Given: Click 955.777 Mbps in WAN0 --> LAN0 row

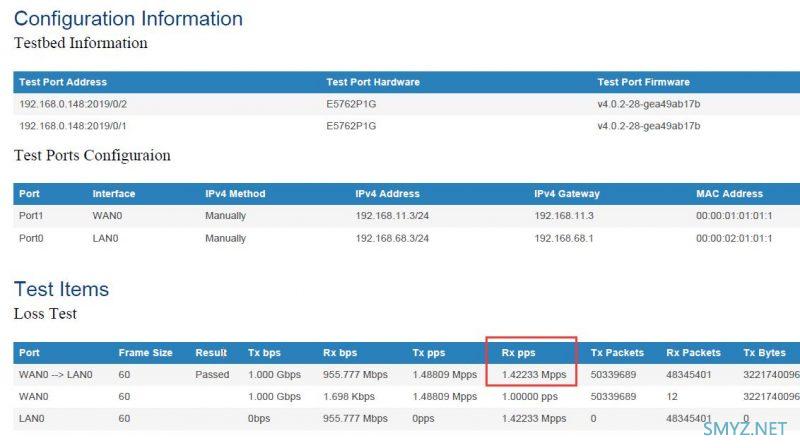Looking at the screenshot, I should (x=355, y=375).
